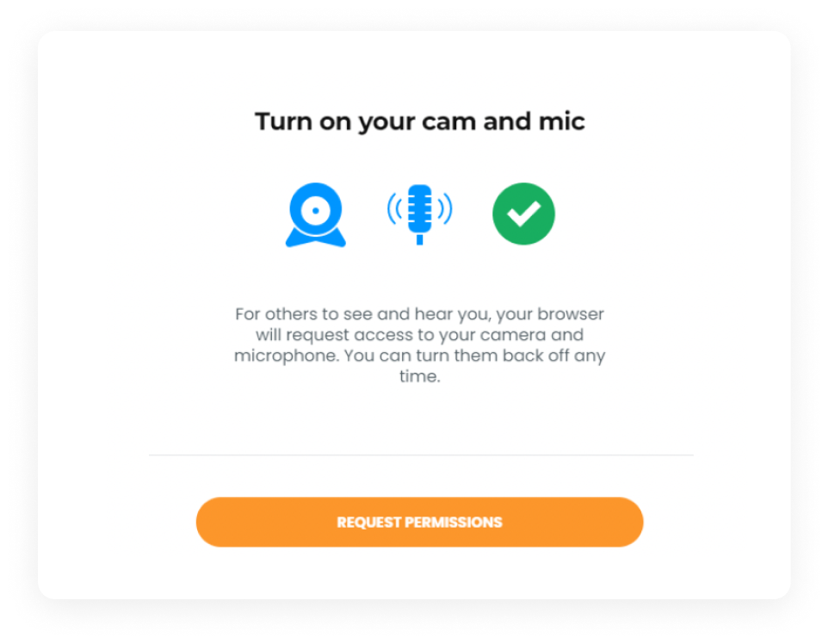Click the word 'time.' ending the description

pos(420,376)
